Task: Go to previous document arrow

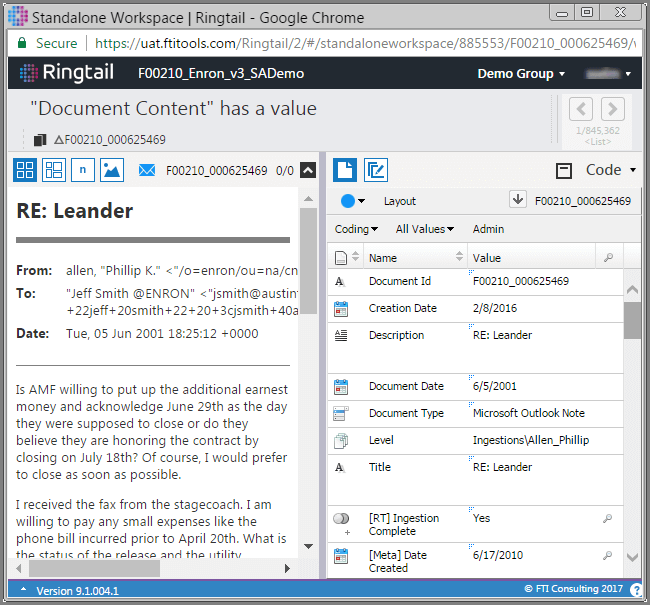Action: (581, 109)
